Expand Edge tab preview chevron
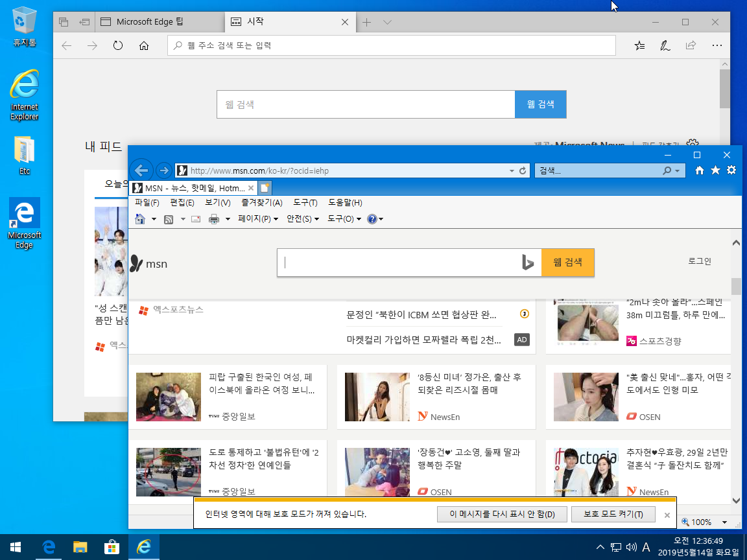 click(387, 22)
